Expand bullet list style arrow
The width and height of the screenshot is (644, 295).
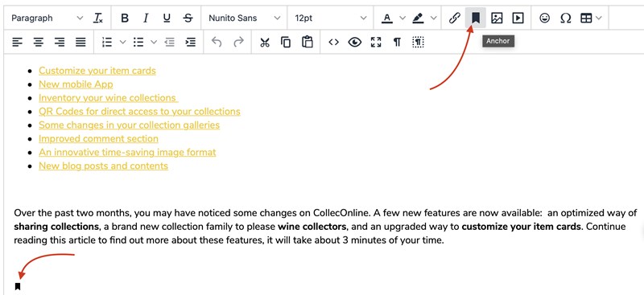[154, 42]
